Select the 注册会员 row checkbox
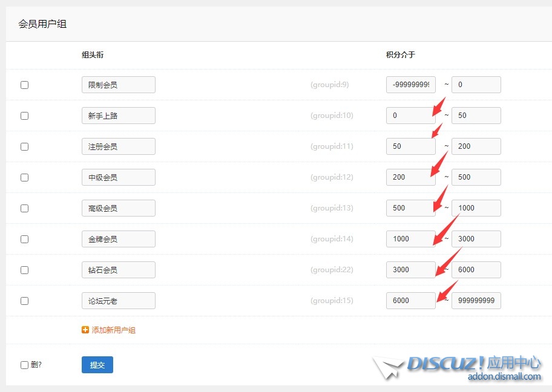The image size is (552, 392). (24, 146)
